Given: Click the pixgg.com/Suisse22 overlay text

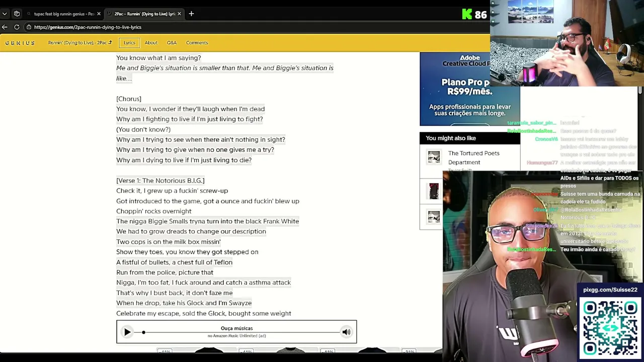Looking at the screenshot, I should coord(610,290).
